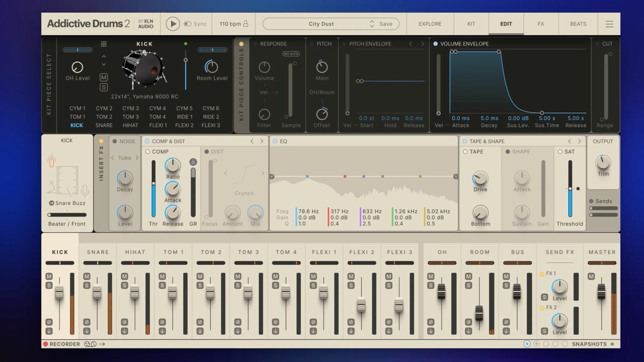Enable the Noise insert effect
Viewport: 644px width, 362px height.
(x=115, y=141)
